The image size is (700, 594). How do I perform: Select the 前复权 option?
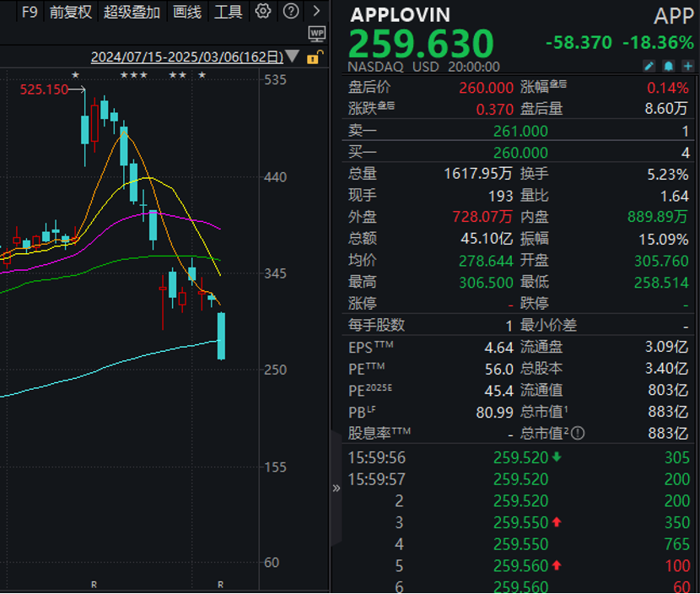(x=71, y=12)
